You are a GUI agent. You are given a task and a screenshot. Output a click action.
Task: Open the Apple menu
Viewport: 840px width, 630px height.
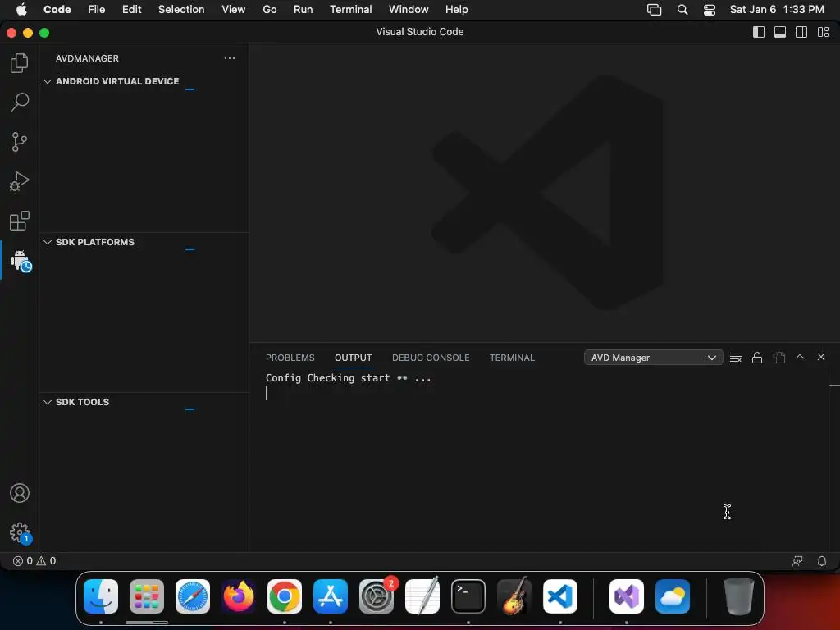[21, 9]
